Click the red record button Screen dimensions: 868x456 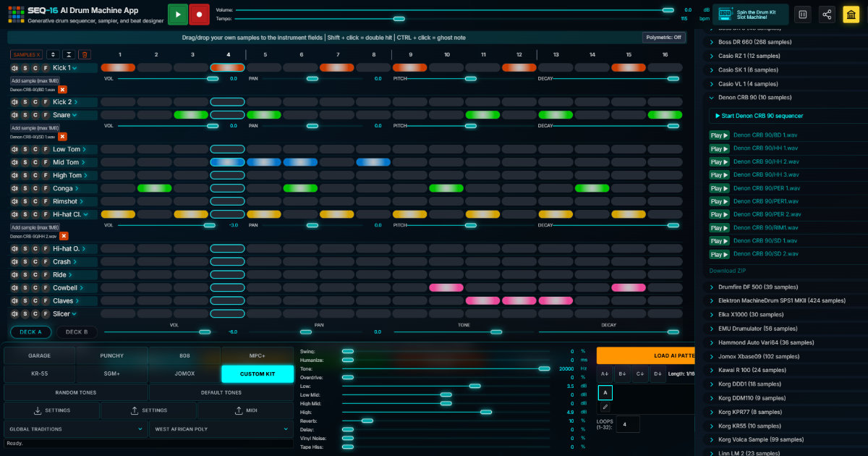pyautogui.click(x=199, y=14)
